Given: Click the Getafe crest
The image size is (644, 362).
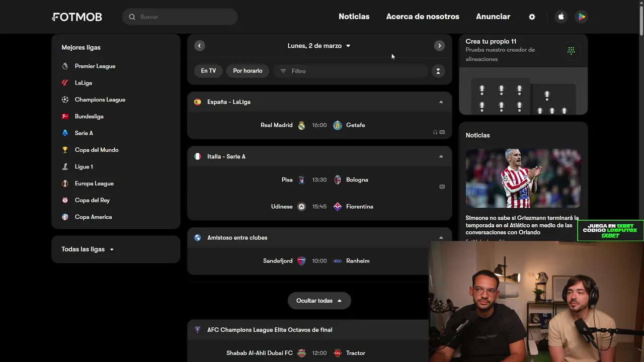Looking at the screenshot, I should 338,125.
